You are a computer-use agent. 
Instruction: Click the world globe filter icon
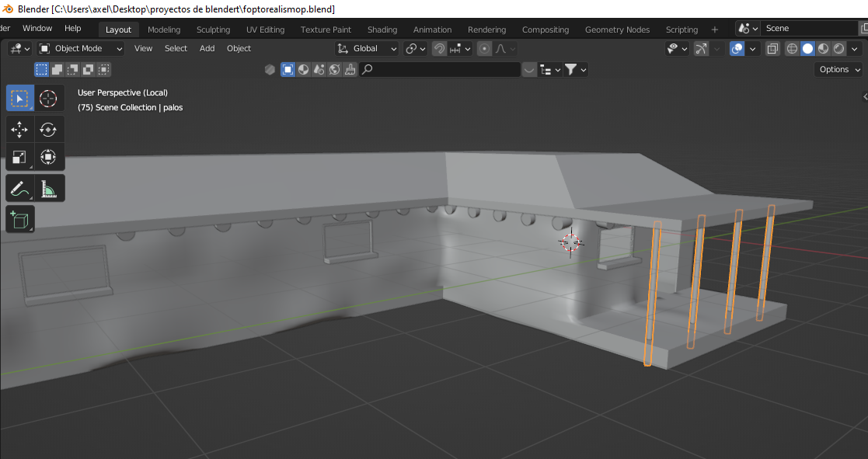pyautogui.click(x=334, y=69)
